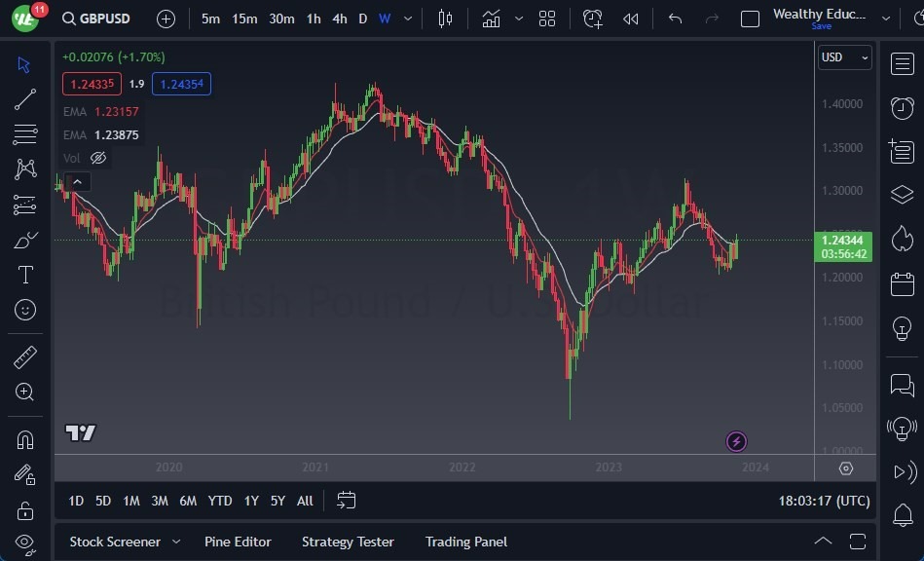Select the Trend Line tool
The width and height of the screenshot is (924, 561).
(25, 98)
